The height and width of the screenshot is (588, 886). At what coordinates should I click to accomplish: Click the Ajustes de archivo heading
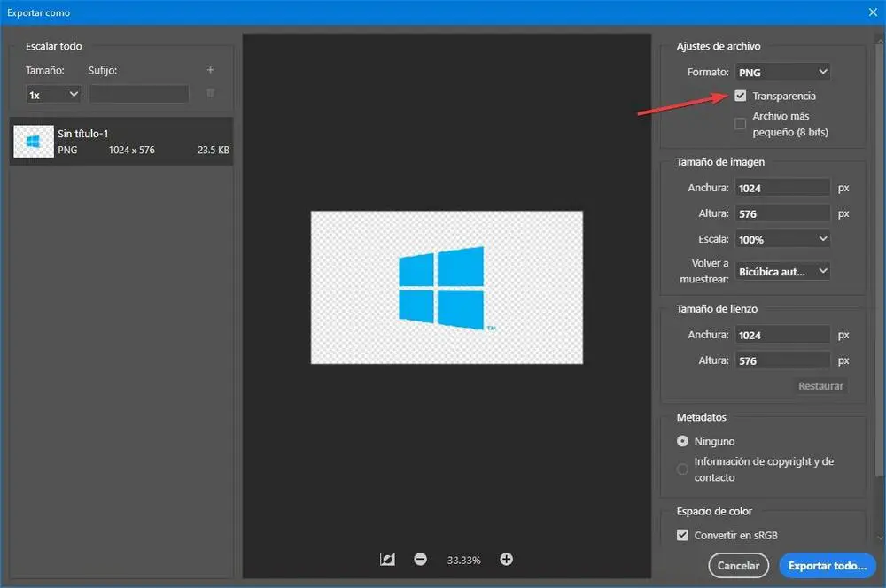(719, 46)
